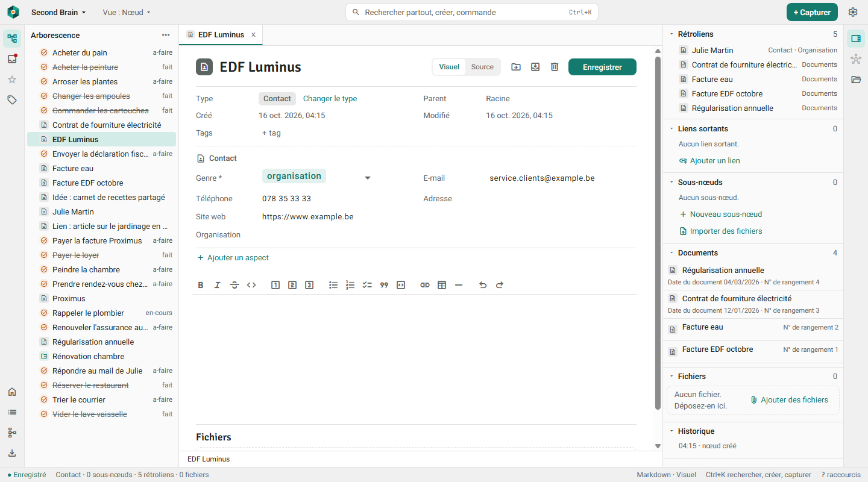
Task: Open the Vue : Nœud dropdown
Action: click(x=127, y=12)
